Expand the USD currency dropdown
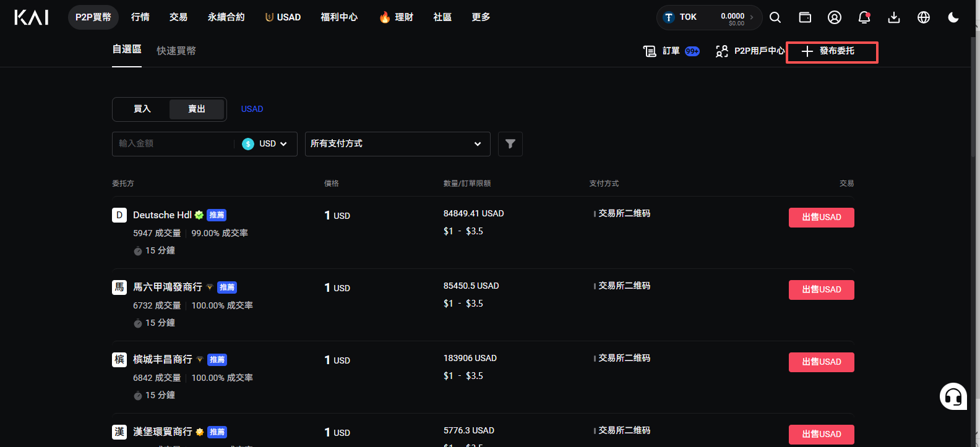Viewport: 980px width, 447px height. (x=265, y=143)
